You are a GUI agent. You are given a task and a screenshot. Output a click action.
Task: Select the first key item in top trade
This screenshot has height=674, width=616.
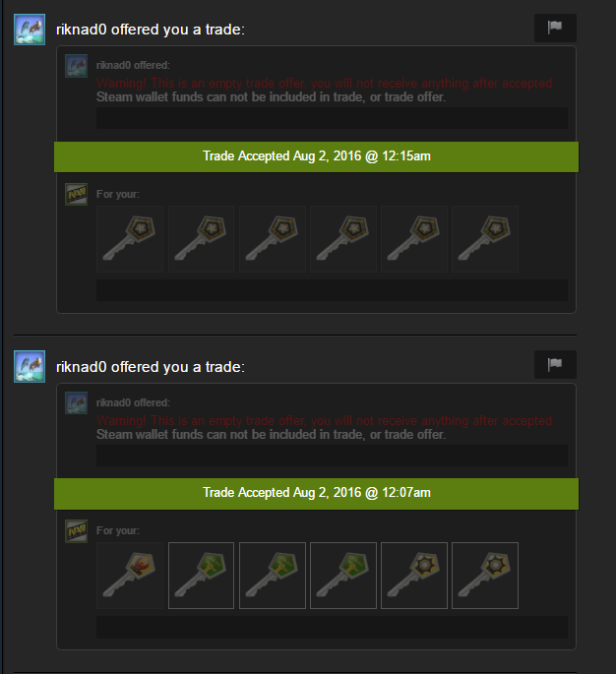point(130,239)
